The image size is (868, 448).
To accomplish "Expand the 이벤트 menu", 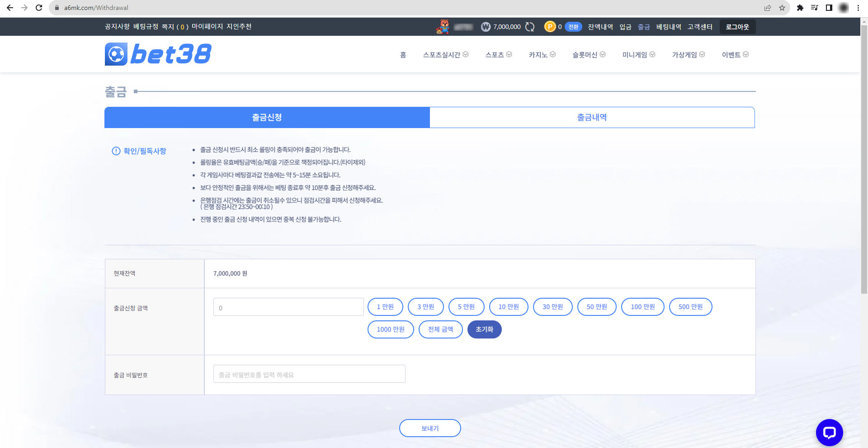I will [735, 55].
